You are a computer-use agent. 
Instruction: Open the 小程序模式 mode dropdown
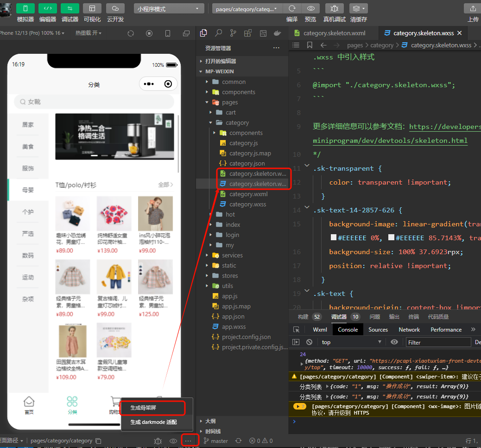tap(169, 9)
